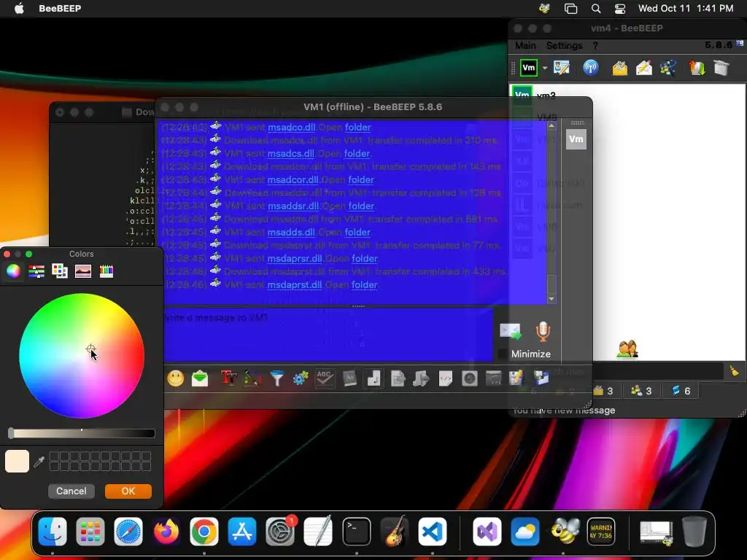747x560 pixels.
Task: Open the font chooser red T icon
Action: click(x=228, y=378)
